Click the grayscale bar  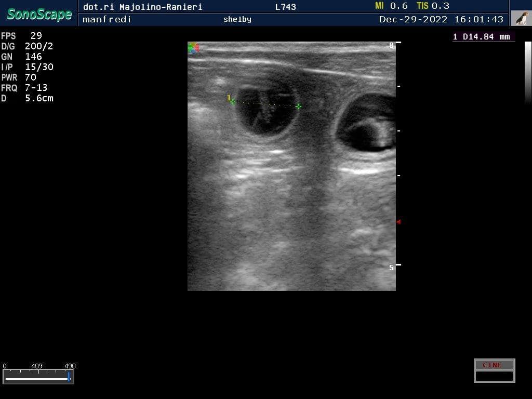point(528,72)
